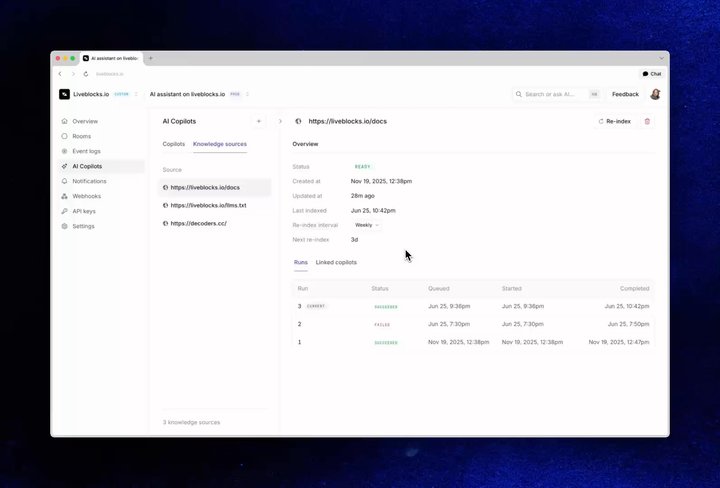Expand the Liveblocks.io team switcher
The image size is (720, 488).
[x=136, y=94]
